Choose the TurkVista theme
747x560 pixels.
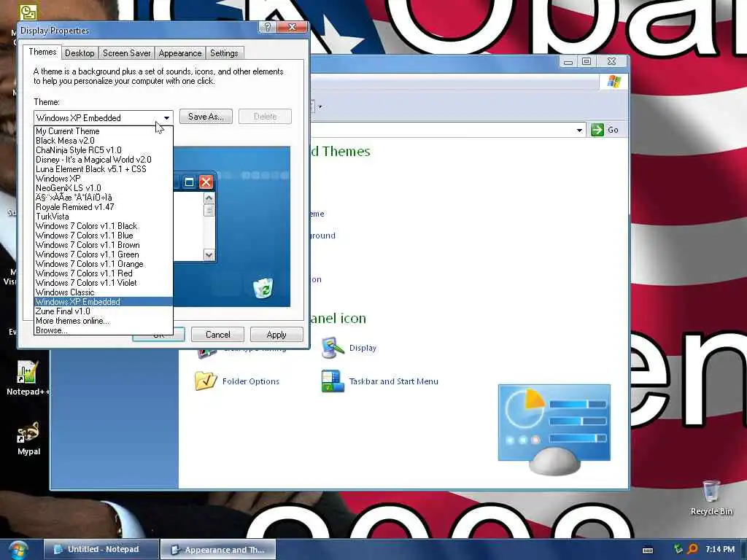tap(104, 217)
